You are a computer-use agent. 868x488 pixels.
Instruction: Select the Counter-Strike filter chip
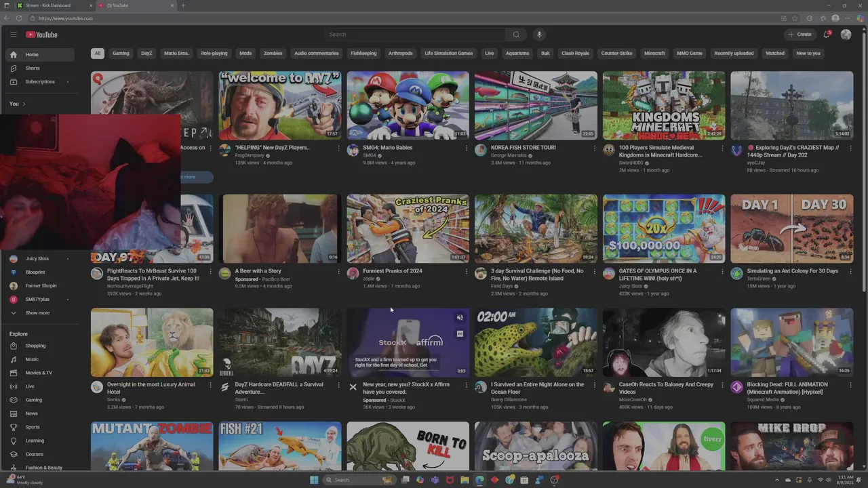[616, 53]
